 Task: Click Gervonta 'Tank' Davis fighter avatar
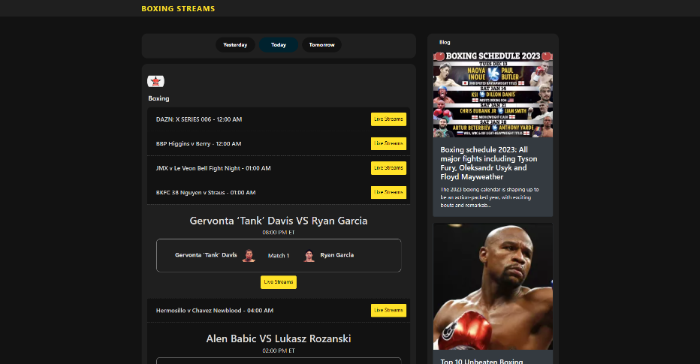click(x=249, y=255)
